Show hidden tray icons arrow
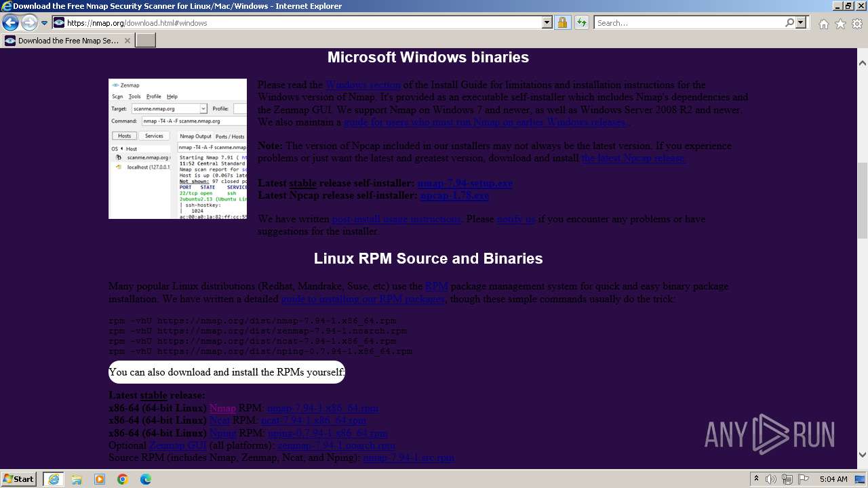Viewport: 868px width, 488px height. click(756, 479)
